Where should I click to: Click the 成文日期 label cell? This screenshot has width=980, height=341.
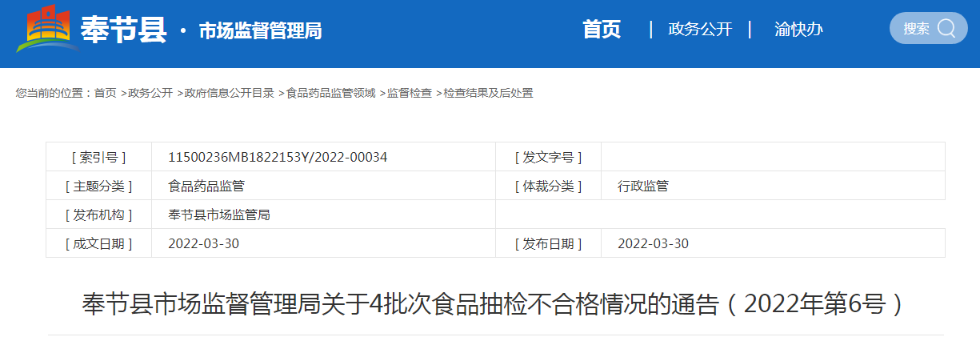pos(99,243)
